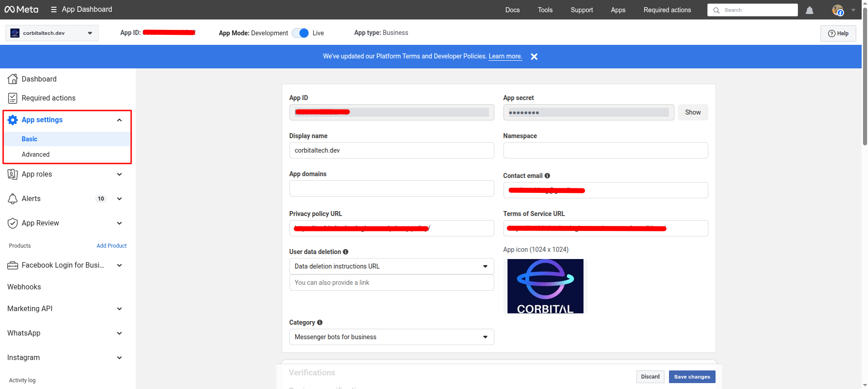Image resolution: width=868 pixels, height=389 pixels.
Task: Click the Add Product link
Action: click(111, 246)
